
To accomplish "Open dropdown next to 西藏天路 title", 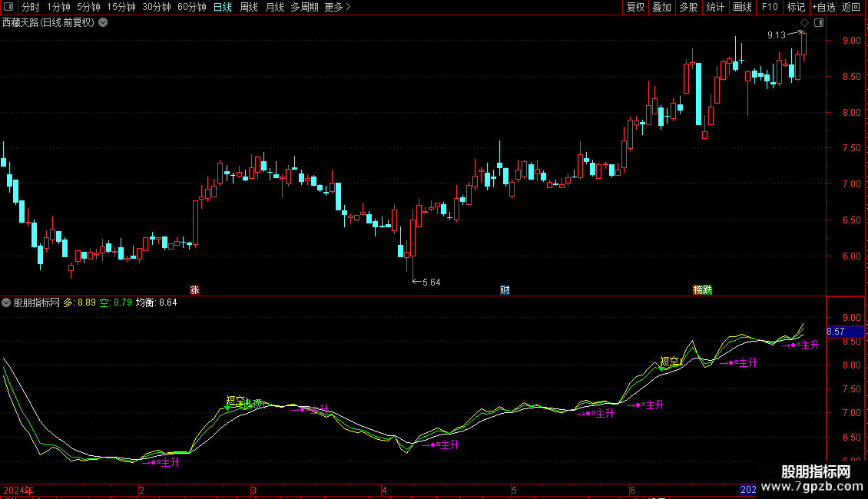I will tap(103, 23).
